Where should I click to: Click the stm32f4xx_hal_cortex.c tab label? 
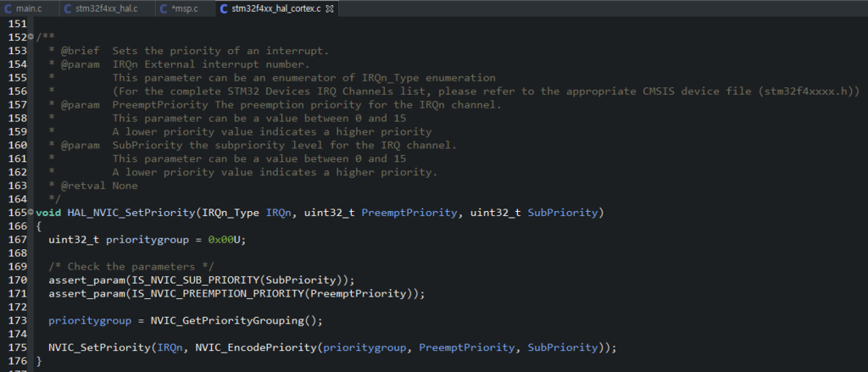pos(276,8)
